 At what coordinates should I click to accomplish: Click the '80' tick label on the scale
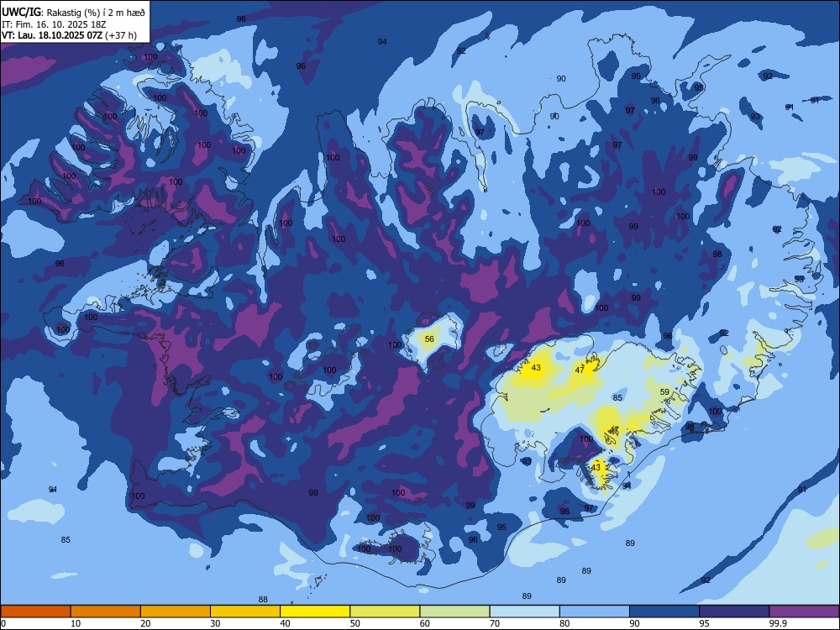click(564, 623)
